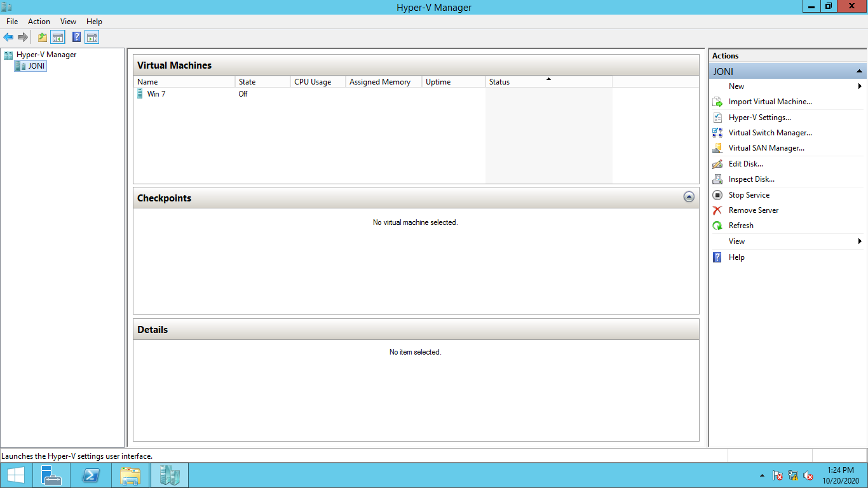
Task: Open the File menu
Action: coord(12,22)
